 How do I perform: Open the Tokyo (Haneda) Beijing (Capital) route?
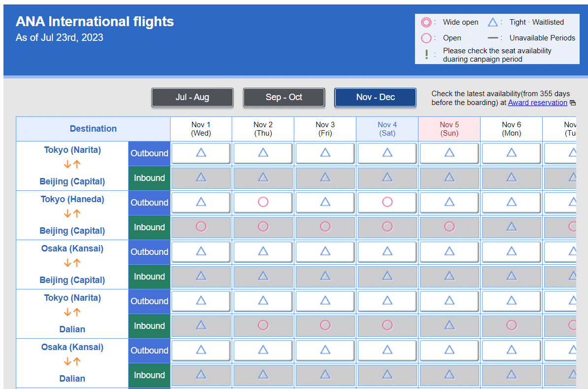(x=72, y=215)
